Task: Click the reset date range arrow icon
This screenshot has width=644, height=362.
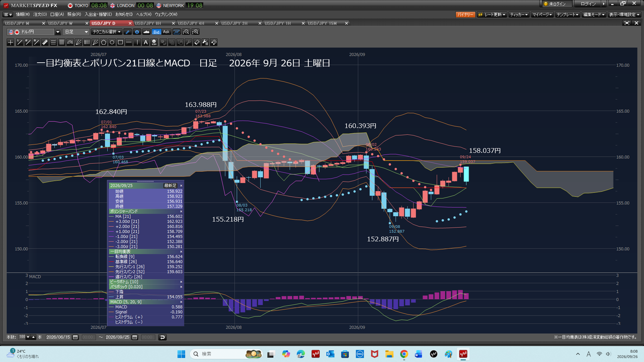Action: point(162,337)
